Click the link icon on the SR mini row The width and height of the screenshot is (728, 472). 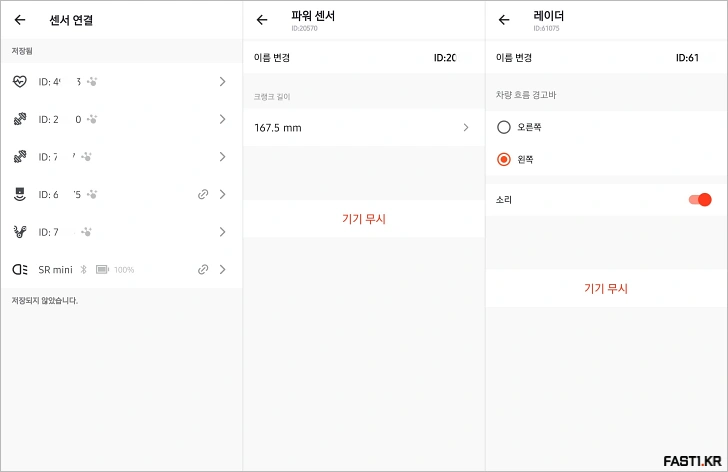pyautogui.click(x=203, y=269)
